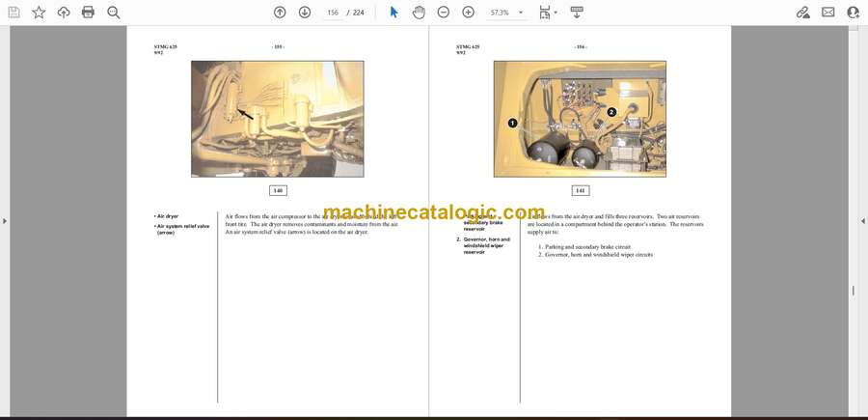Print the document with the printer icon
This screenshot has height=420, width=868.
(88, 13)
